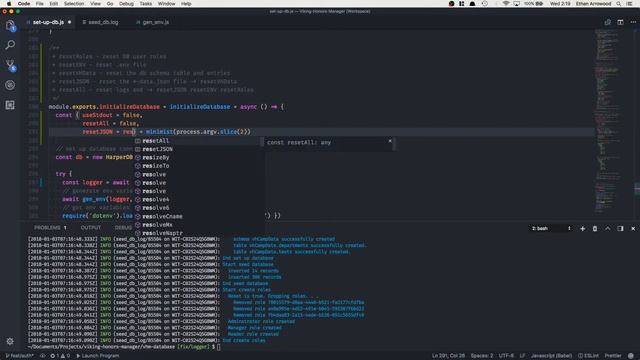This screenshot has height=360, width=640.
Task: Open the Help menu
Action: [186, 4]
